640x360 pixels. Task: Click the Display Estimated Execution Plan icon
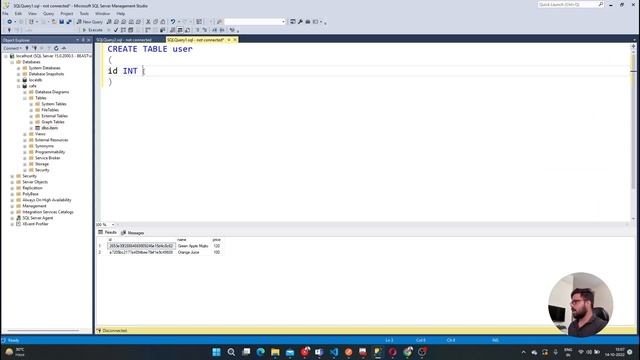pos(123,30)
